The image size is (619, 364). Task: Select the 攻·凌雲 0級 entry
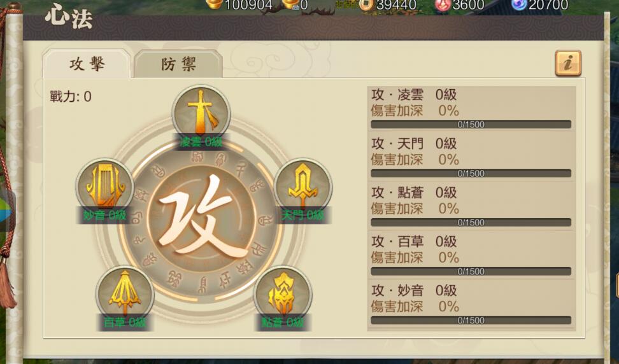pyautogui.click(x=471, y=108)
